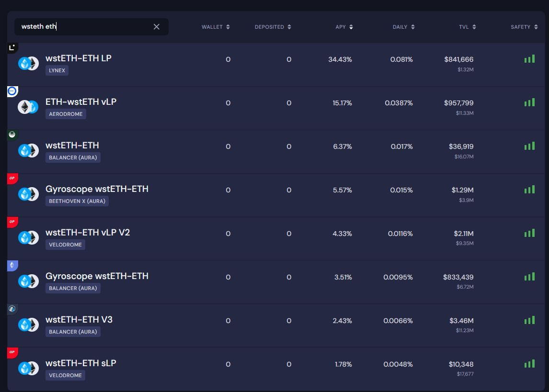Click token pair icon of Beethoven X Gyroscope vault

tap(28, 194)
